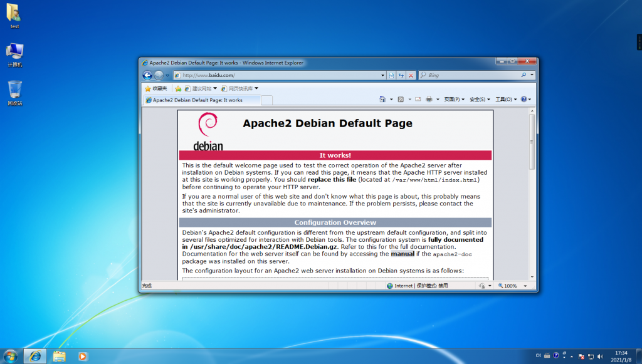Open the Safety (安全) menu
This screenshot has height=364, width=642.
pyautogui.click(x=480, y=100)
